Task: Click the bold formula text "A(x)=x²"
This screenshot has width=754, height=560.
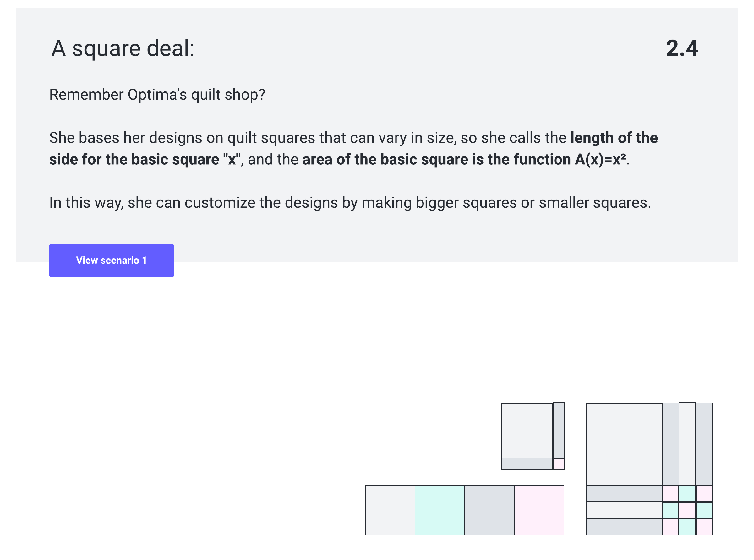Action: 600,160
